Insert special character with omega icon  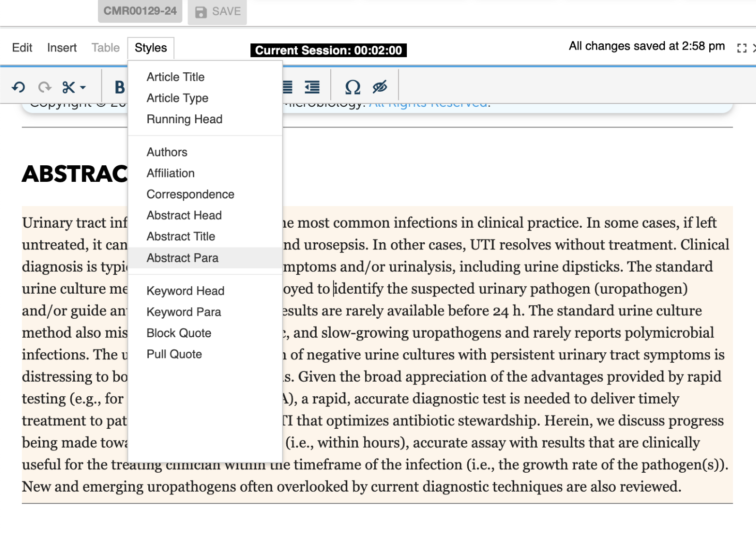coord(352,87)
